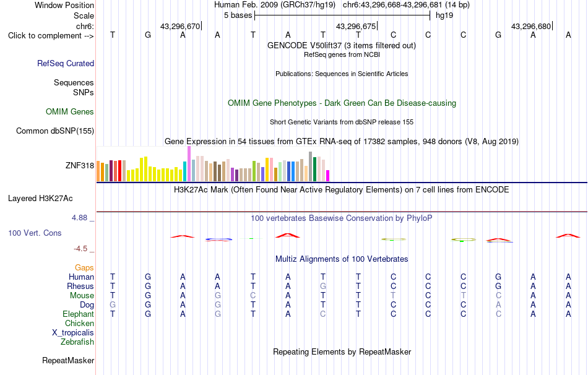
Task: Click the cyan bar in ZNF318 chart
Action: point(184,171)
